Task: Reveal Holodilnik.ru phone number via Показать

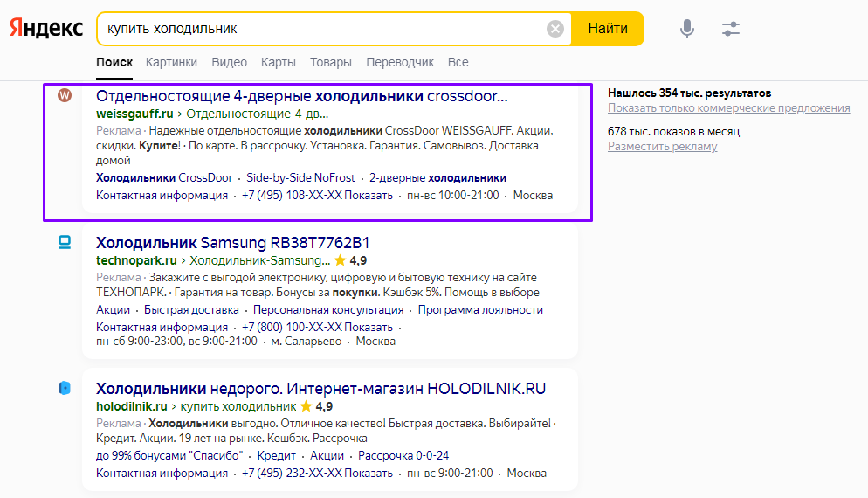Action: 369,473
